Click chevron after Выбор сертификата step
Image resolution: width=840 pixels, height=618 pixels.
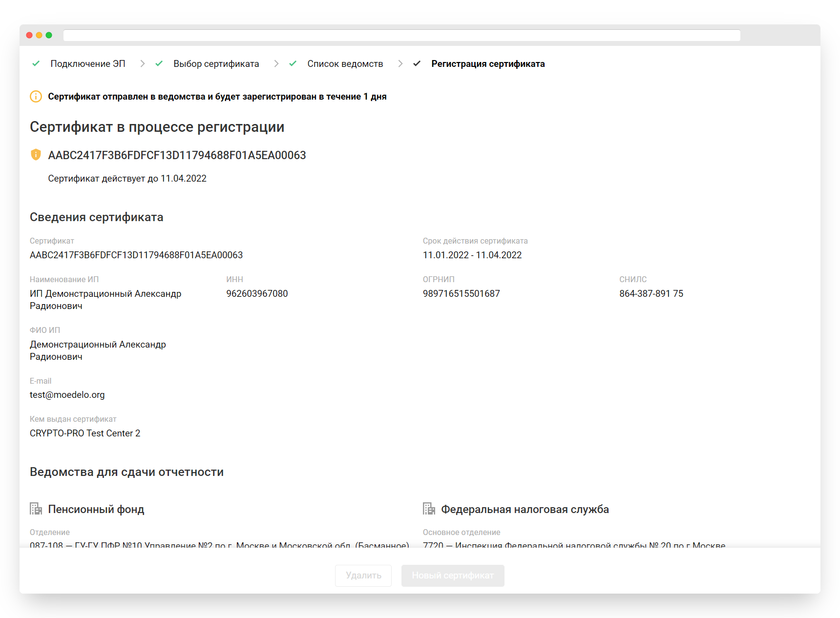(x=276, y=63)
